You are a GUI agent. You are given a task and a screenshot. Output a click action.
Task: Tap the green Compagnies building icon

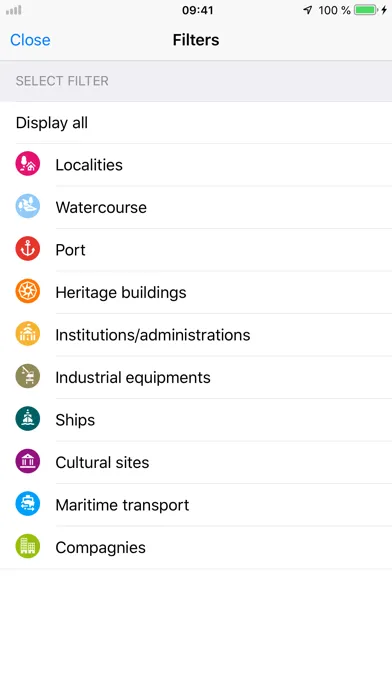tap(28, 546)
